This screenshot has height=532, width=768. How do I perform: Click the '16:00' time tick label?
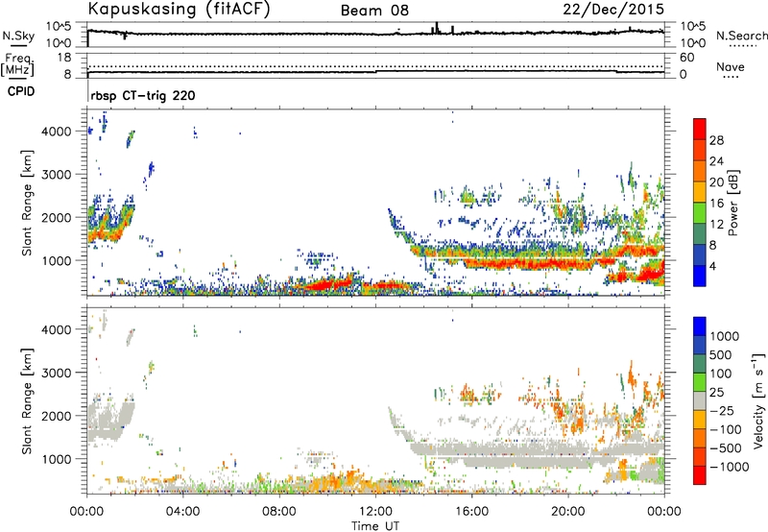coord(471,512)
